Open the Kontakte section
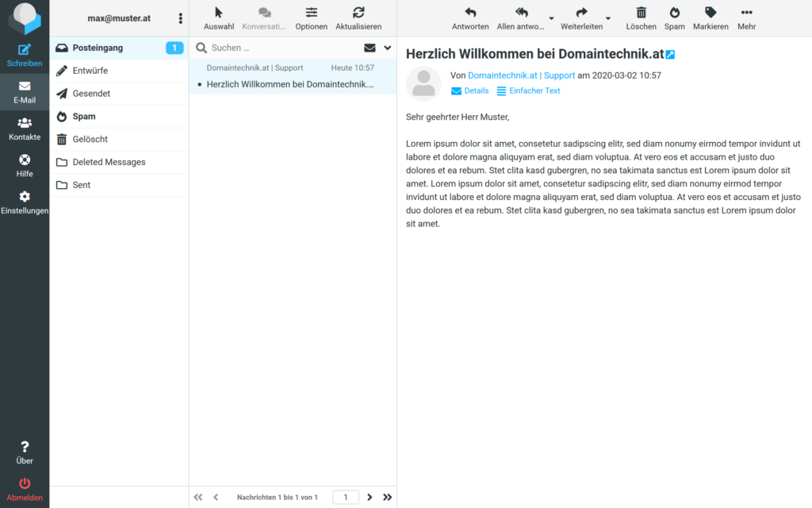Screen dimensions: 812x508 click(x=24, y=123)
